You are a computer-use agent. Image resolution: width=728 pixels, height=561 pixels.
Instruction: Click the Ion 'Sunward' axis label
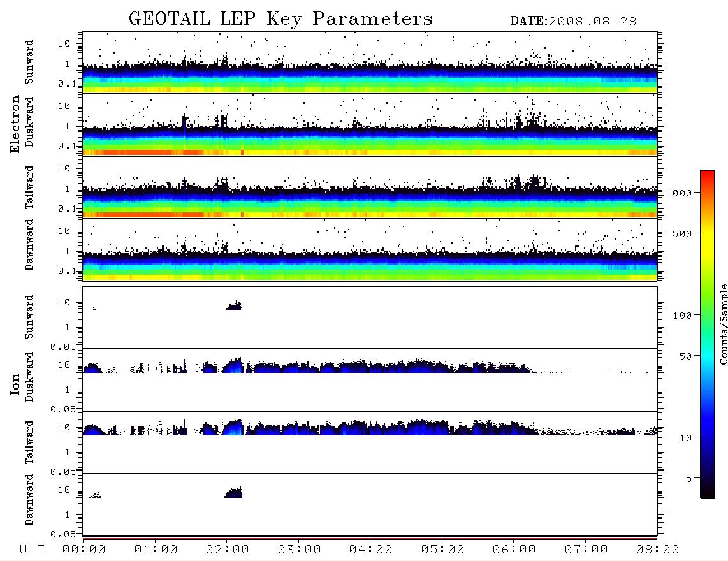point(29,317)
